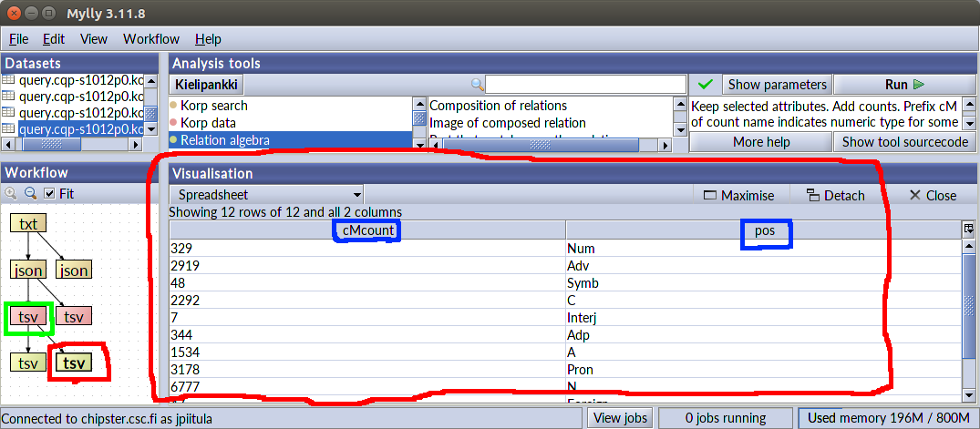Click the zoom out magnifier in Workflow
The image size is (980, 429).
(29, 193)
